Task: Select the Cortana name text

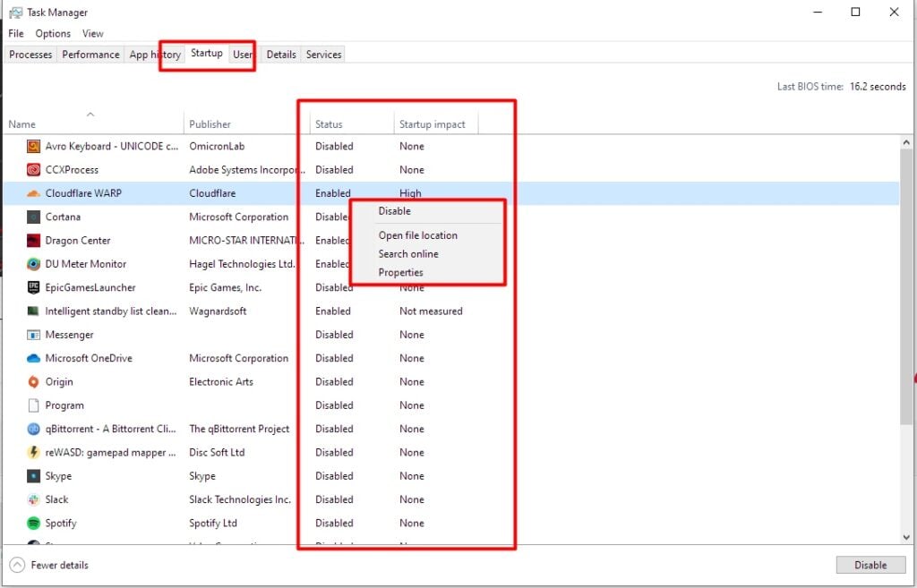Action: [64, 217]
